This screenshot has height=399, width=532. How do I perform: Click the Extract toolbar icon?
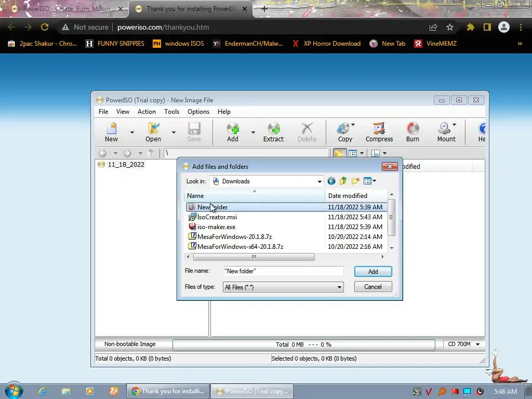pos(273,132)
